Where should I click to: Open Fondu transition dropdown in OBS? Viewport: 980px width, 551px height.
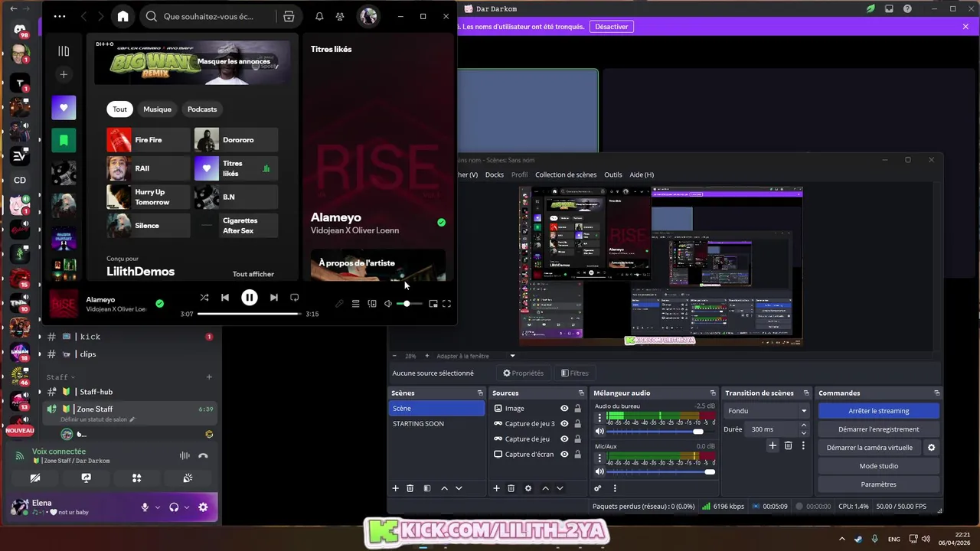767,411
